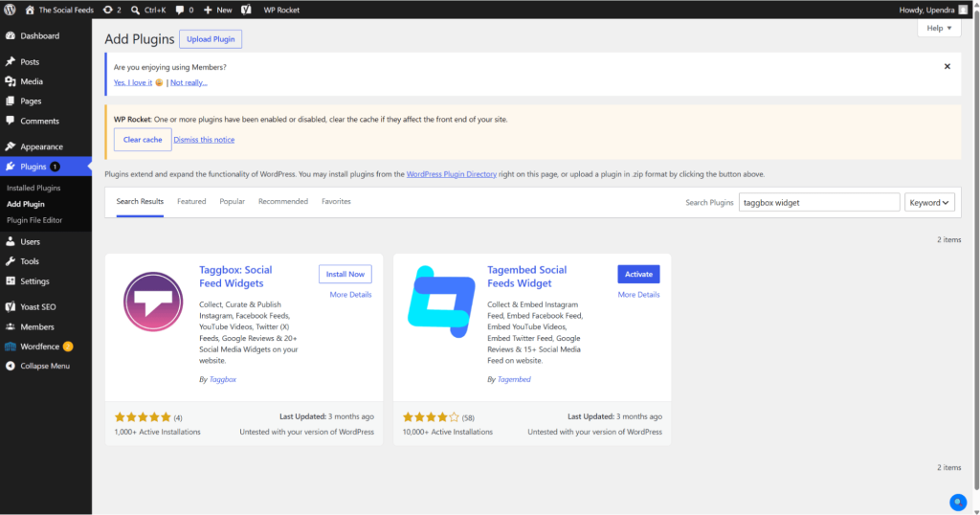980x515 pixels.
Task: Switch to the Popular tab
Action: 232,201
